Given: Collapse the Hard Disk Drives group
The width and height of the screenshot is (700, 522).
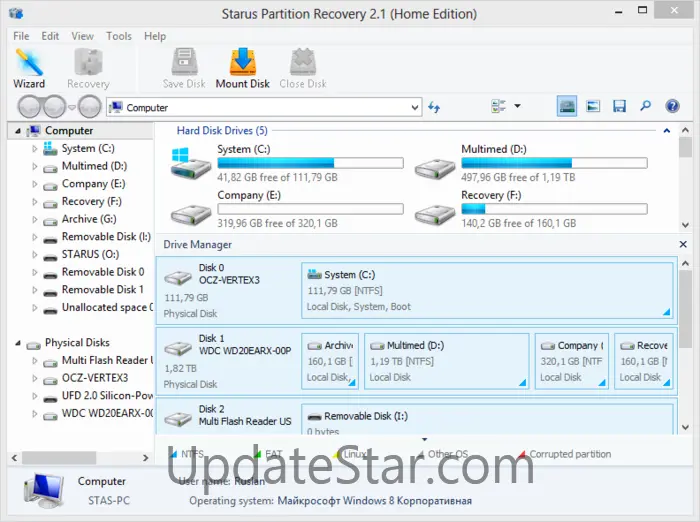Looking at the screenshot, I should 667,131.
